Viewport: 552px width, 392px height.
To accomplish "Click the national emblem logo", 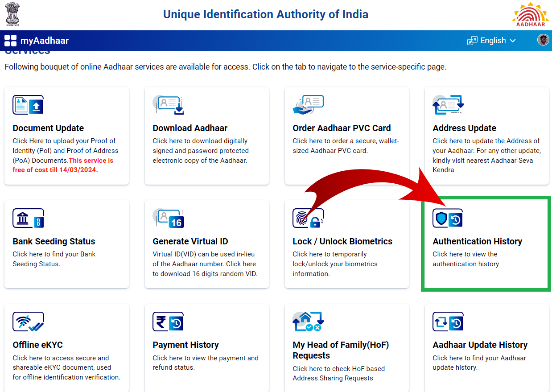I will click(x=12, y=14).
